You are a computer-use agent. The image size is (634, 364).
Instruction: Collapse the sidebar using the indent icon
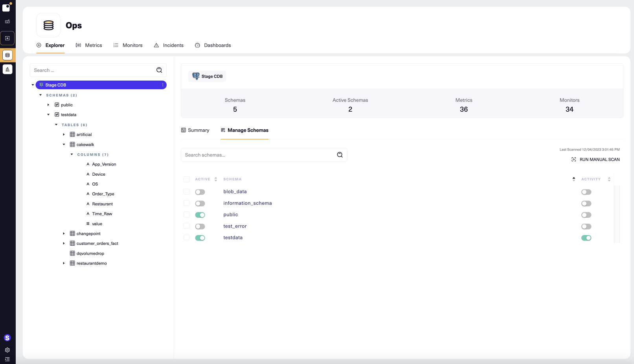pos(7,359)
